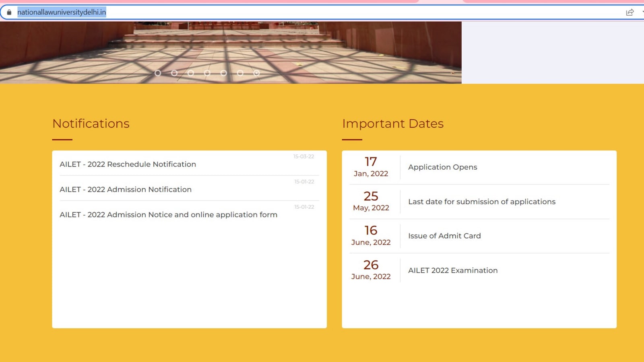Click the '17 Jan, 2022' date
This screenshot has height=362, width=644.
pyautogui.click(x=371, y=167)
